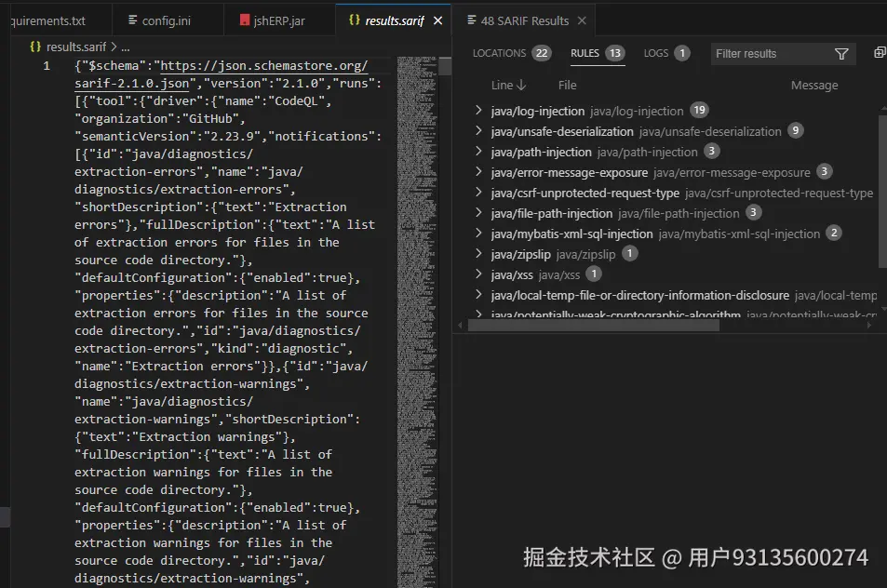Image resolution: width=887 pixels, height=588 pixels.
Task: Expand java/local-temp-file-or-directory-information-disclosure rule
Action: (478, 295)
